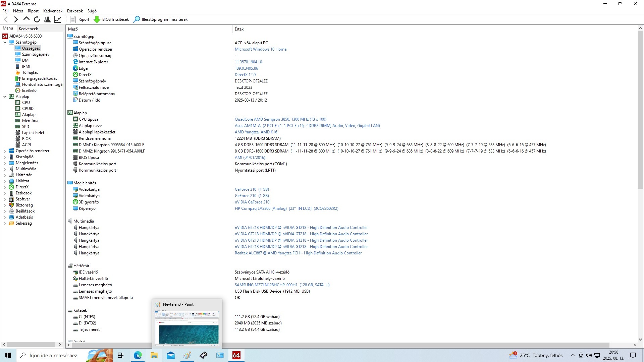
Task: Select the Érzékelő item in tree
Action: [x=29, y=90]
